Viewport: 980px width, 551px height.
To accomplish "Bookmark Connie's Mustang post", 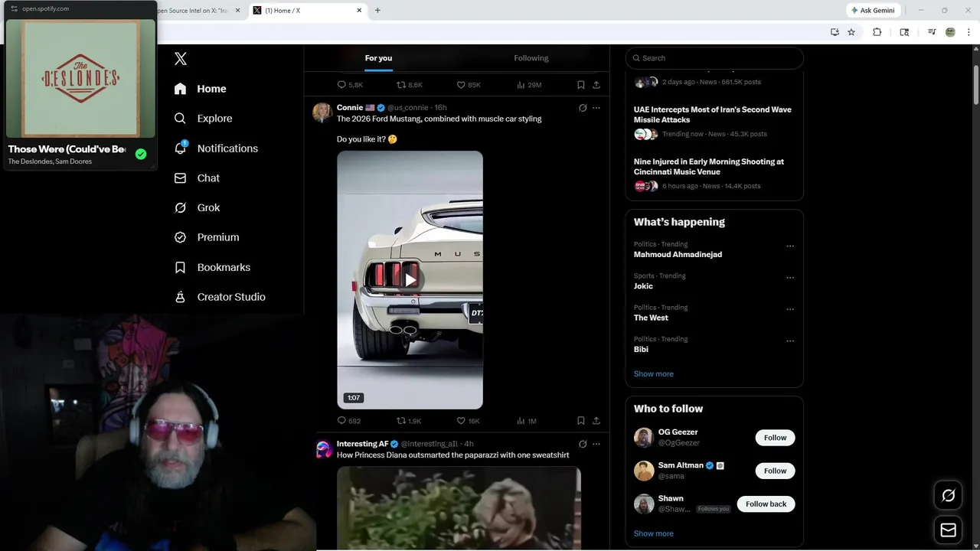I will click(x=581, y=421).
